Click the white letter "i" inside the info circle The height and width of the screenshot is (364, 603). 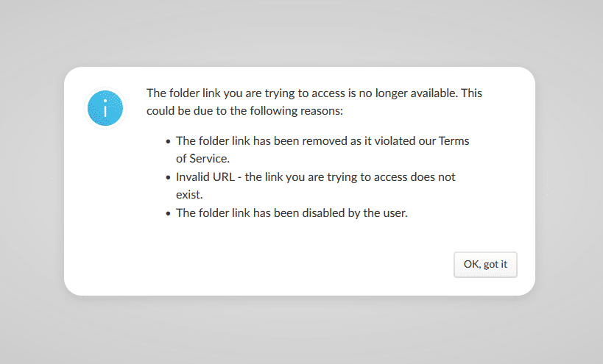[x=105, y=108]
